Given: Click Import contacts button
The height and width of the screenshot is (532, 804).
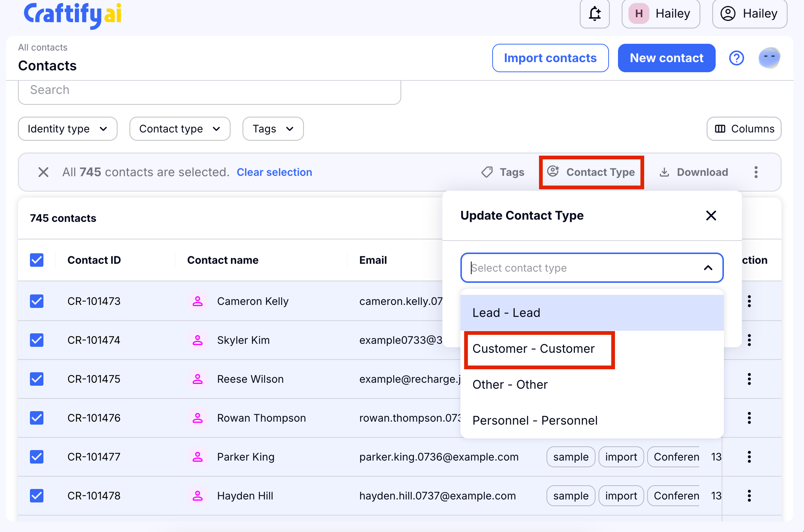Looking at the screenshot, I should click(550, 58).
